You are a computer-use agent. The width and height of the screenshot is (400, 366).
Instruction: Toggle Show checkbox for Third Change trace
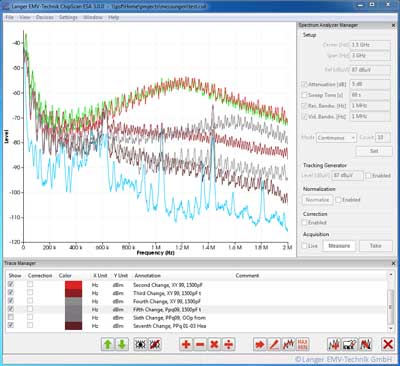pyautogui.click(x=11, y=293)
